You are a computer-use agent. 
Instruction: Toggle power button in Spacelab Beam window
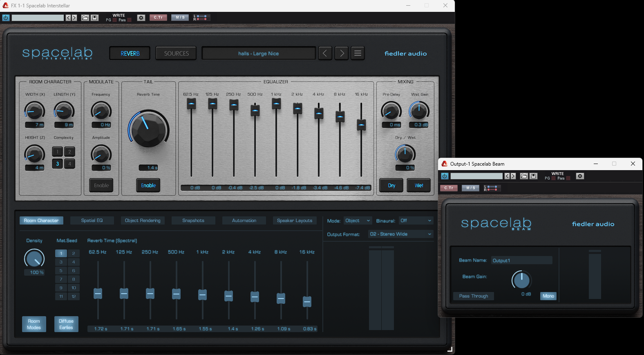pyautogui.click(x=445, y=176)
